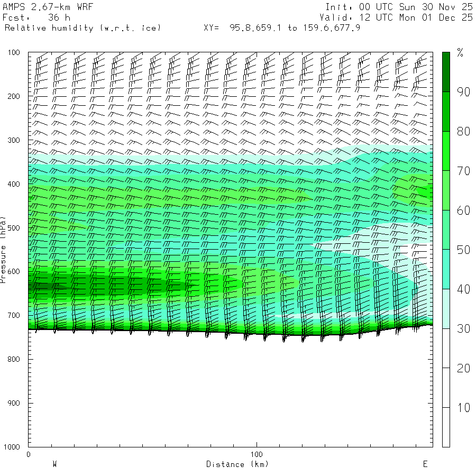Click the 40 colorbar label
Viewport: 476px width, 476px height.
[463, 289]
